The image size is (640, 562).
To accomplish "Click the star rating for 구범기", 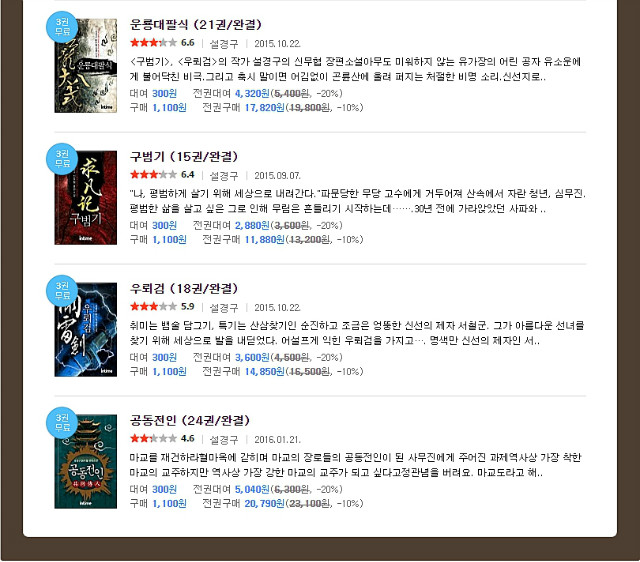I will 153,175.
